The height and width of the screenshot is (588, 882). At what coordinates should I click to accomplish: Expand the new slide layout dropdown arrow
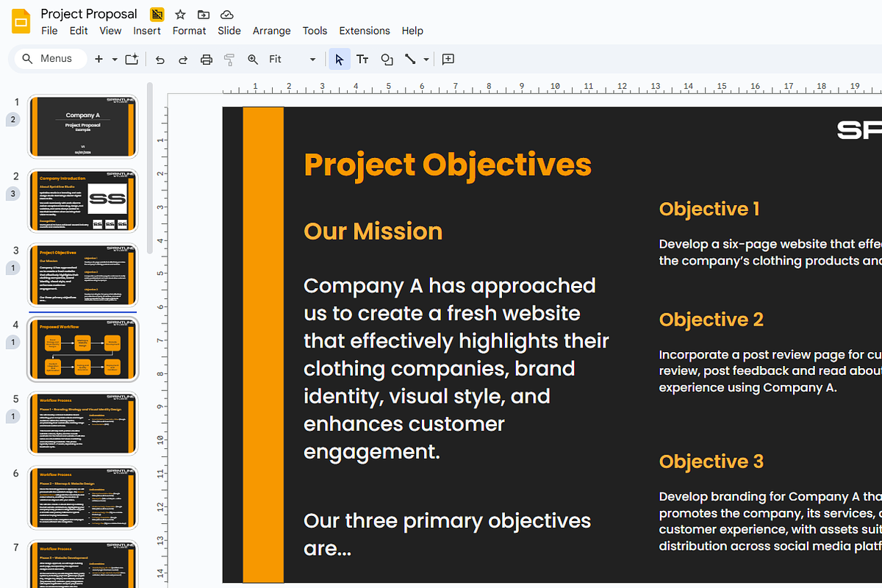[x=115, y=59]
